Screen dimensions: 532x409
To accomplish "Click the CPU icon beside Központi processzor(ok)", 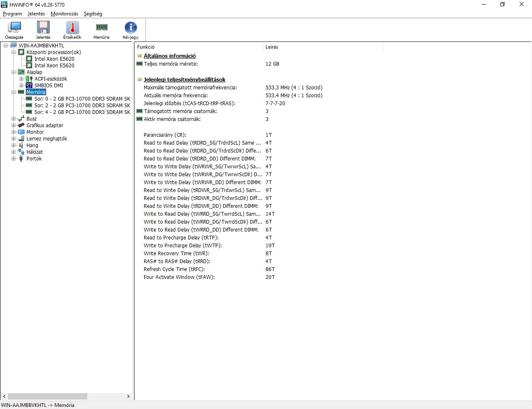I will (x=21, y=52).
